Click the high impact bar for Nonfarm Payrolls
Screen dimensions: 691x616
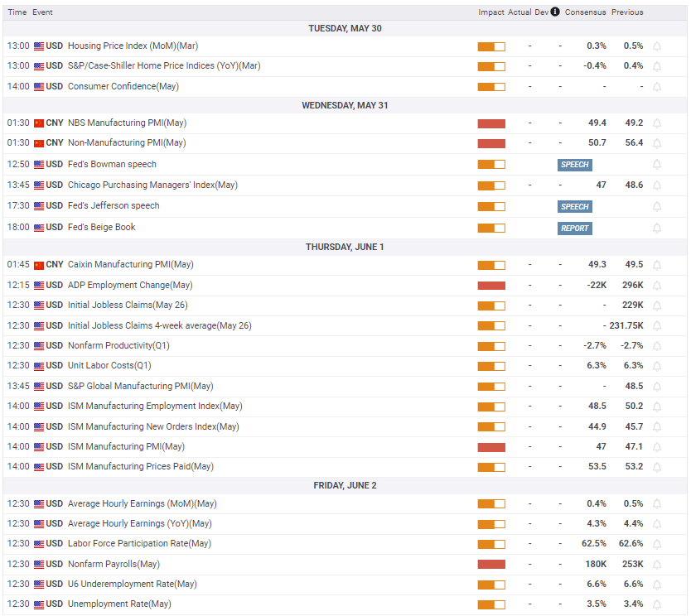click(491, 565)
